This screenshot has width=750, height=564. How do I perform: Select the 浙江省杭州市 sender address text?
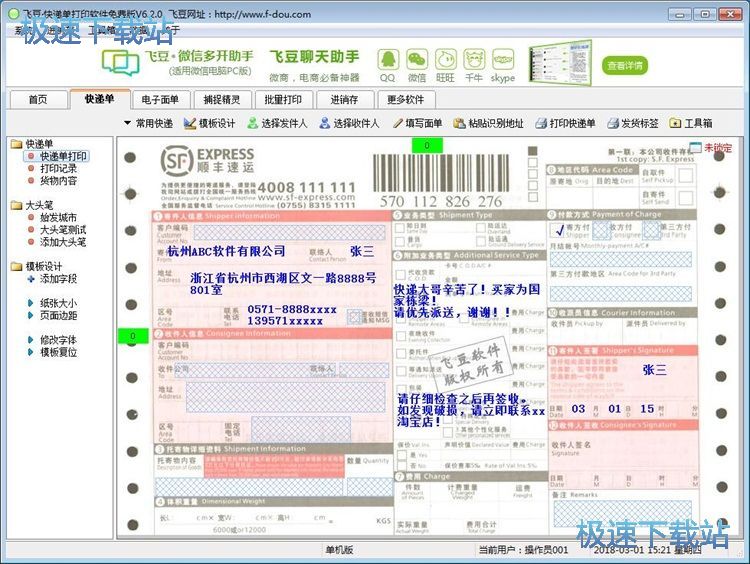tap(283, 284)
